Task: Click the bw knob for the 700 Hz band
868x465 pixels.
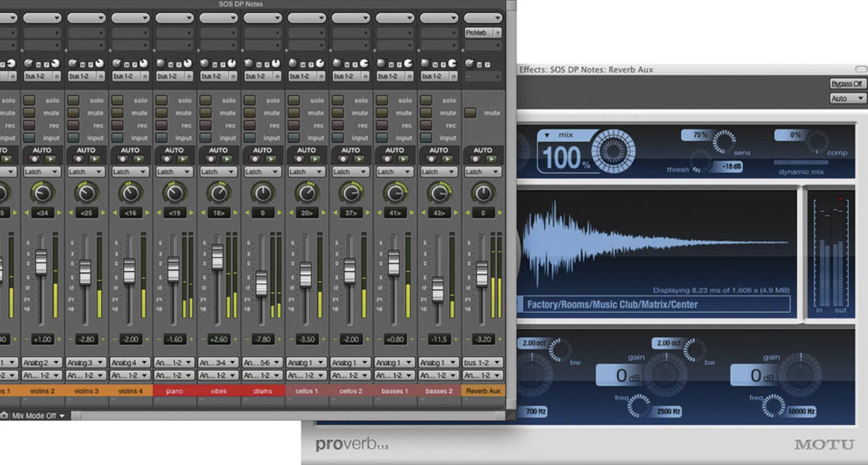Action: tap(560, 350)
